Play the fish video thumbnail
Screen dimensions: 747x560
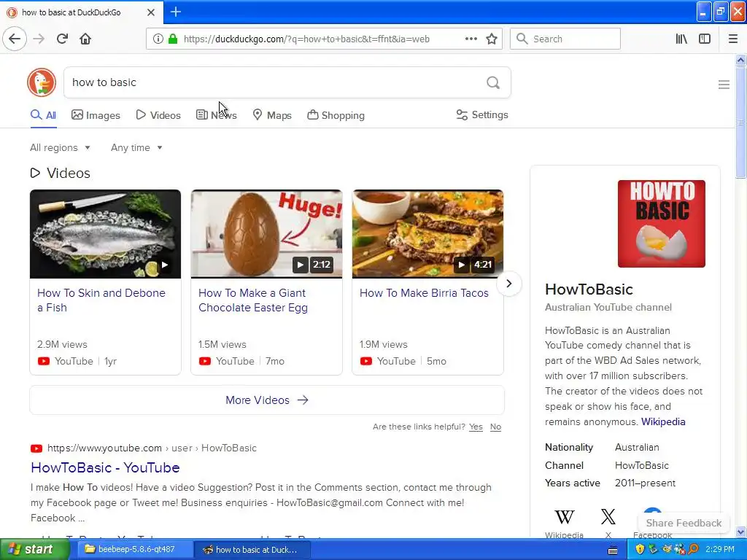pos(105,234)
